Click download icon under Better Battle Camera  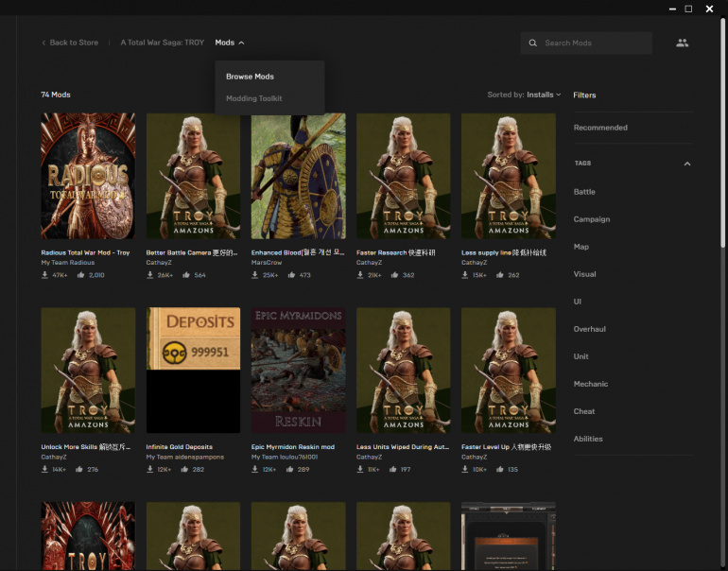[x=150, y=275]
